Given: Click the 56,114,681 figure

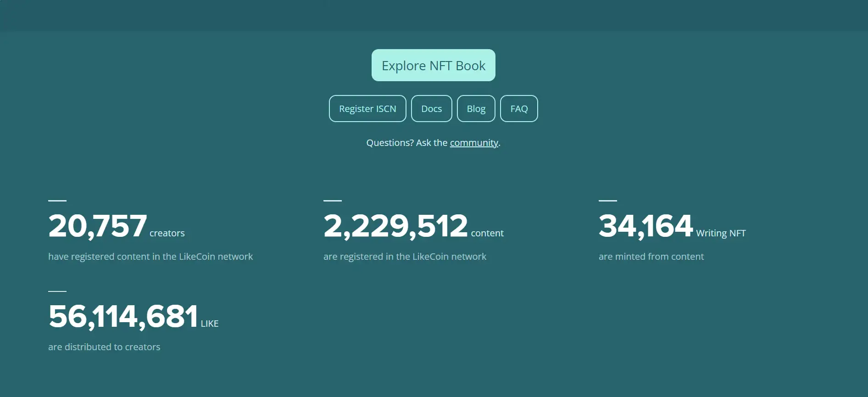Looking at the screenshot, I should click(x=123, y=316).
